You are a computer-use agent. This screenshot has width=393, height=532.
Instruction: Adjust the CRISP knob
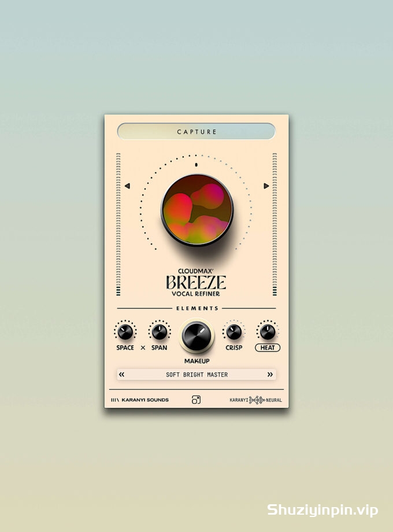(x=233, y=332)
